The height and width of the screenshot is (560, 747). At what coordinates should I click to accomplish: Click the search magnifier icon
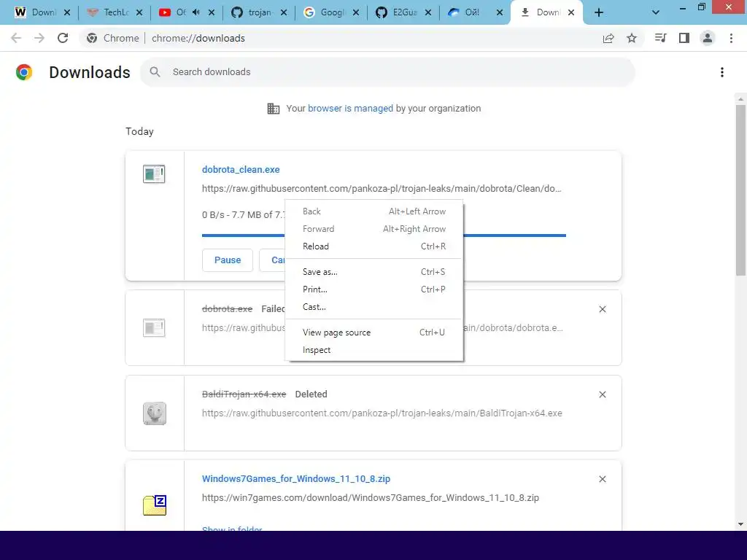155,72
